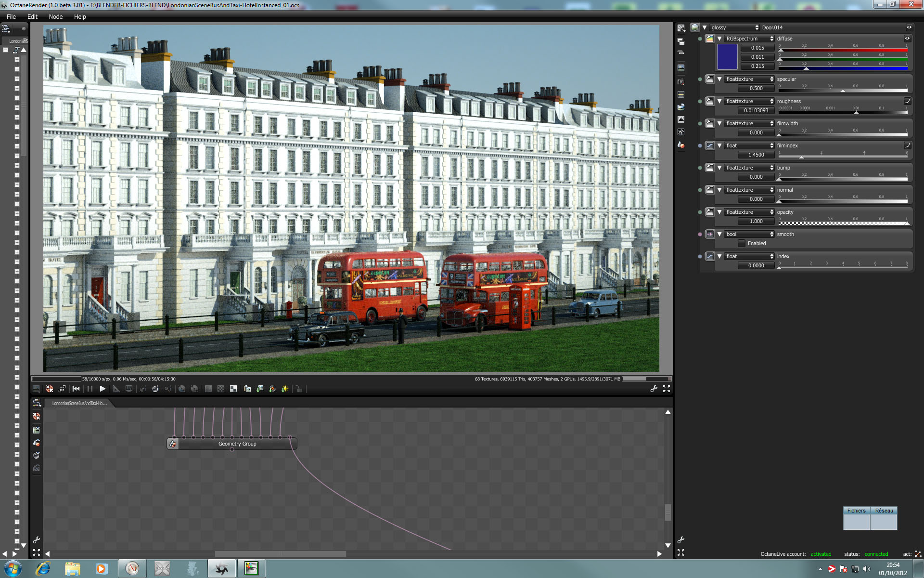Open the Node menu
The height and width of the screenshot is (578, 924).
point(56,16)
